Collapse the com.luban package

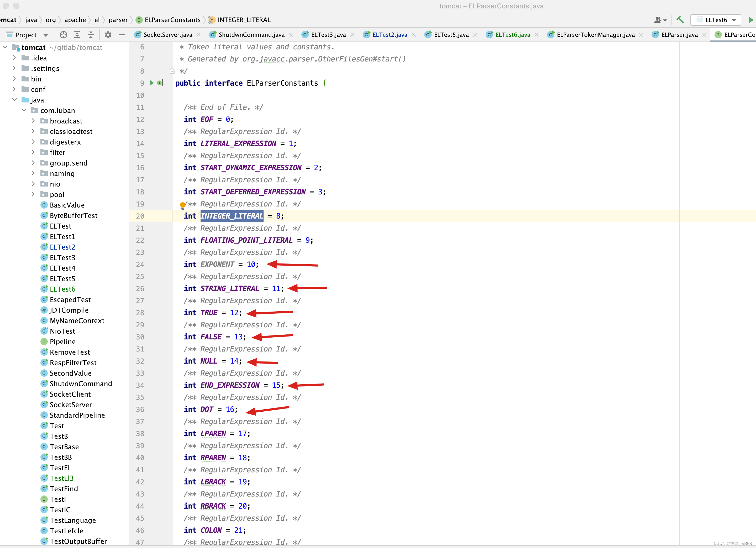pyautogui.click(x=24, y=110)
